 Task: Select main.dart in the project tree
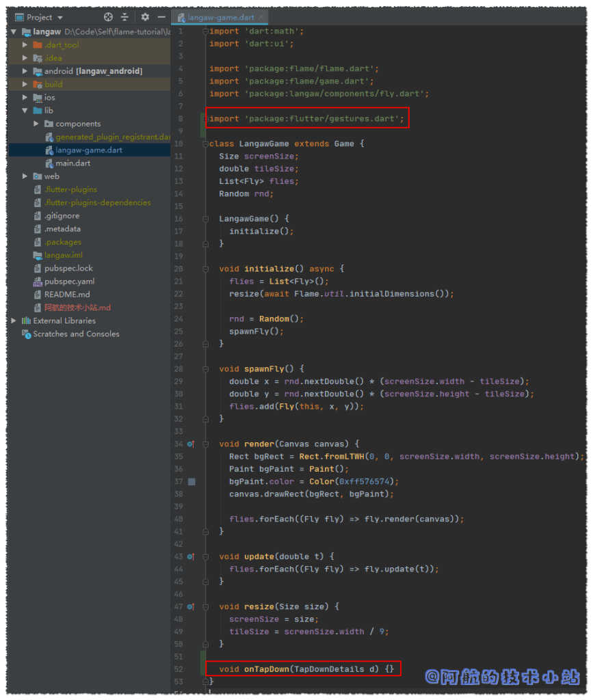(x=73, y=163)
